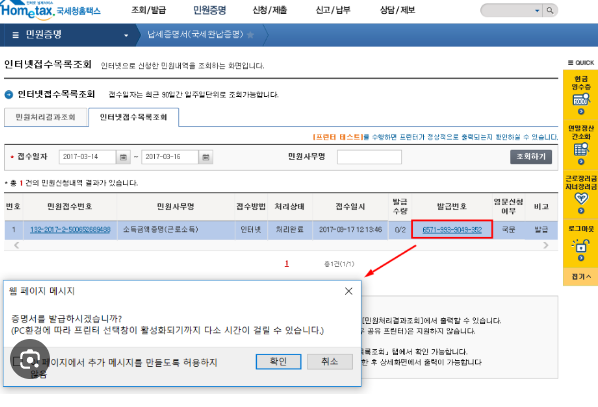Viewport: 598px width, 407px height.
Task: Cancel the dialog with 취소 button
Action: point(330,361)
